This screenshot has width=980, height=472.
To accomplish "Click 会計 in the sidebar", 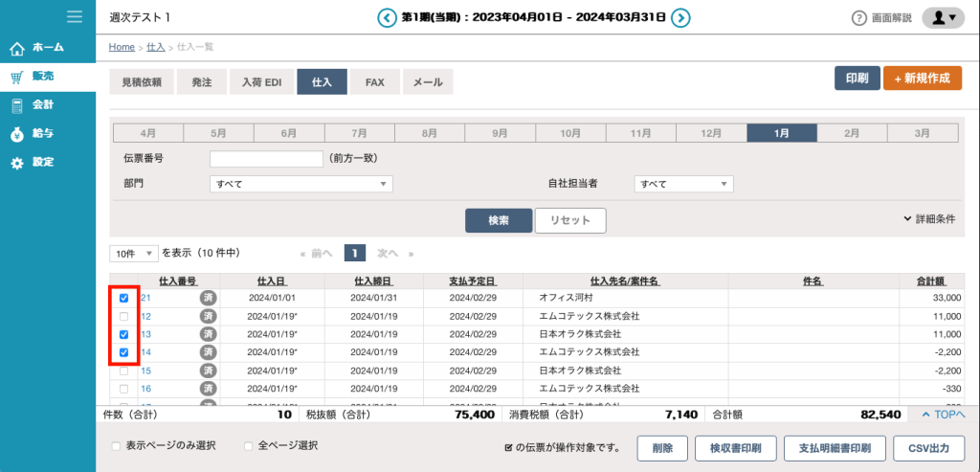I will coord(48,105).
